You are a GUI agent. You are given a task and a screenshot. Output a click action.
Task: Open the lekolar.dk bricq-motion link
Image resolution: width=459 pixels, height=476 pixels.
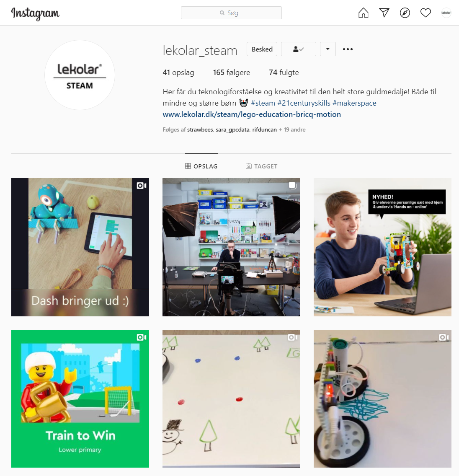point(252,114)
